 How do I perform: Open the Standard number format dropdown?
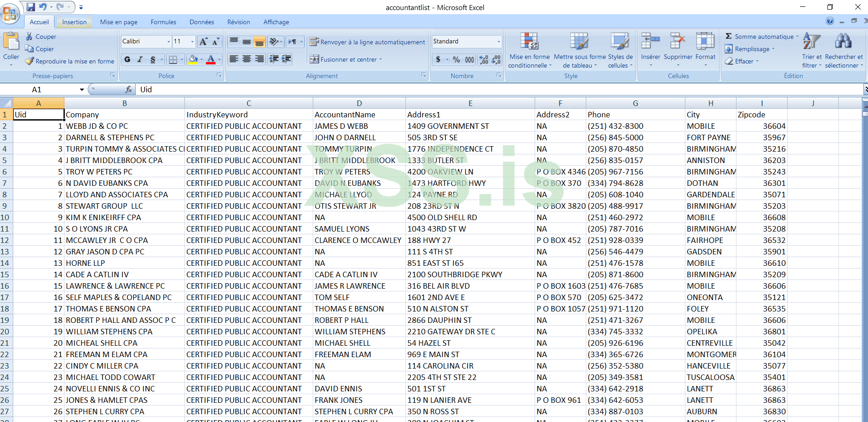499,42
